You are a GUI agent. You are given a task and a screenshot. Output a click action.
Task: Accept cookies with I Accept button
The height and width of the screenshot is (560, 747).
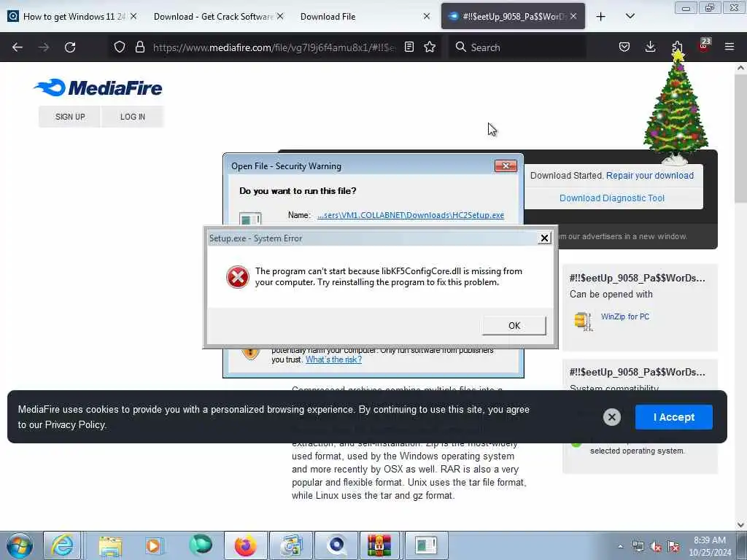coord(673,417)
